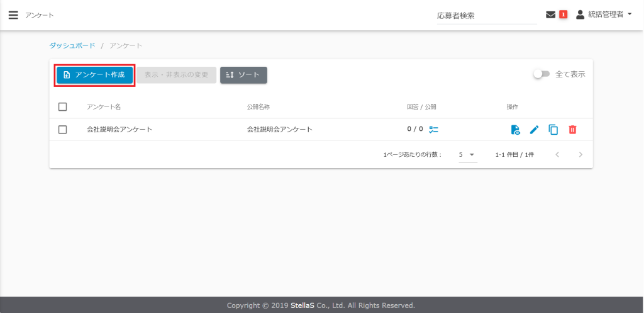Preview the 会社説明会アンケート survey

[515, 130]
